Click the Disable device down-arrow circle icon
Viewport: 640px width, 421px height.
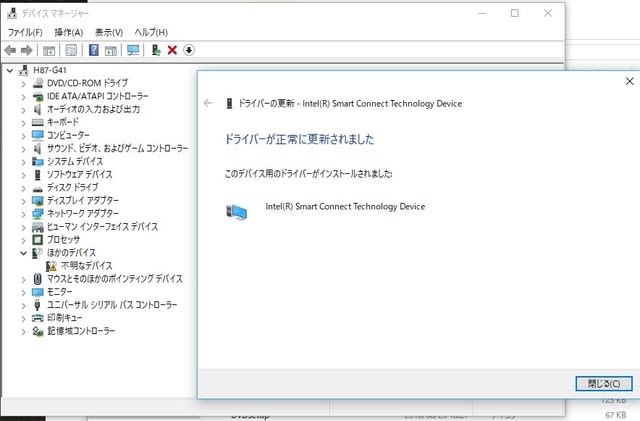click(x=189, y=50)
